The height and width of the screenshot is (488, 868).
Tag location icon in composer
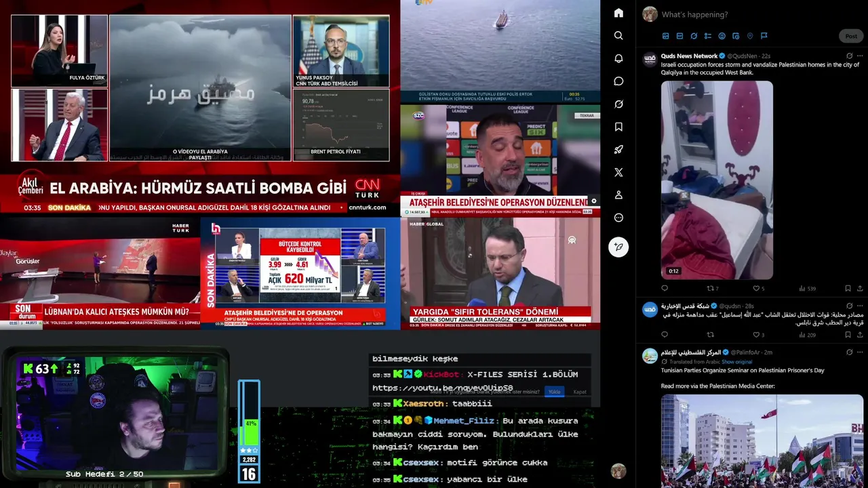click(750, 36)
